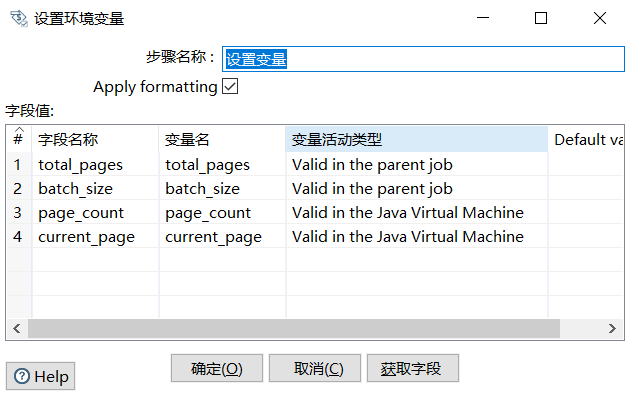
Task: Confirm with the 确定(O) button
Action: [217, 368]
